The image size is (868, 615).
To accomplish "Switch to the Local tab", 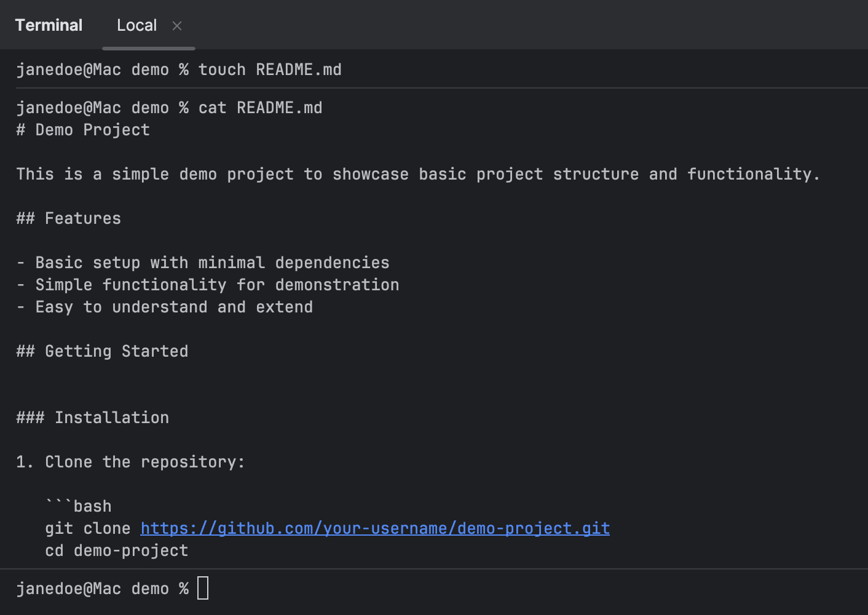I will coord(136,25).
